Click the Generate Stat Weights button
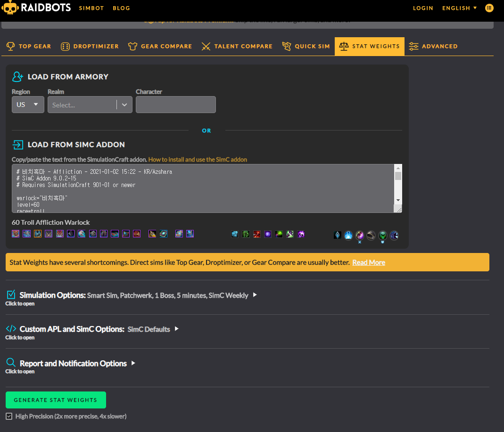This screenshot has height=432, width=504. point(56,400)
